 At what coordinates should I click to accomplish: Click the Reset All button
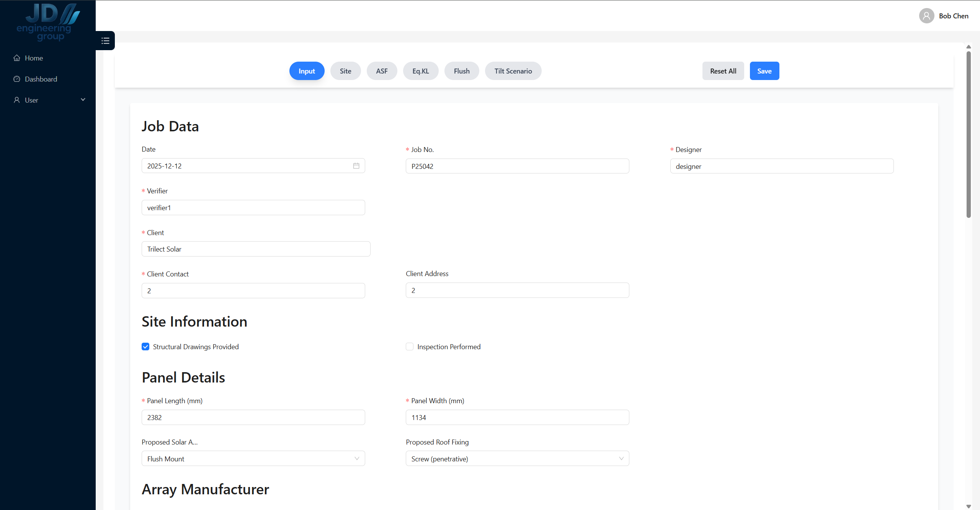coord(723,71)
